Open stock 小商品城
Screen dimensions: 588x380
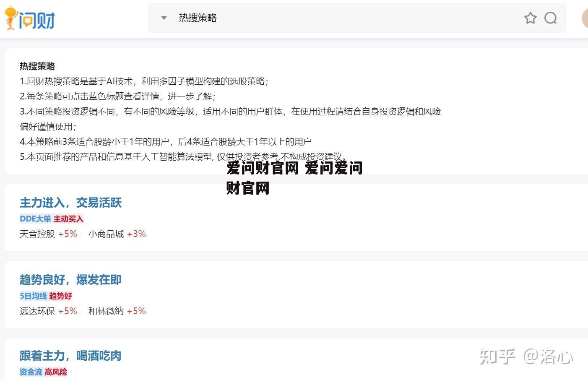click(106, 234)
